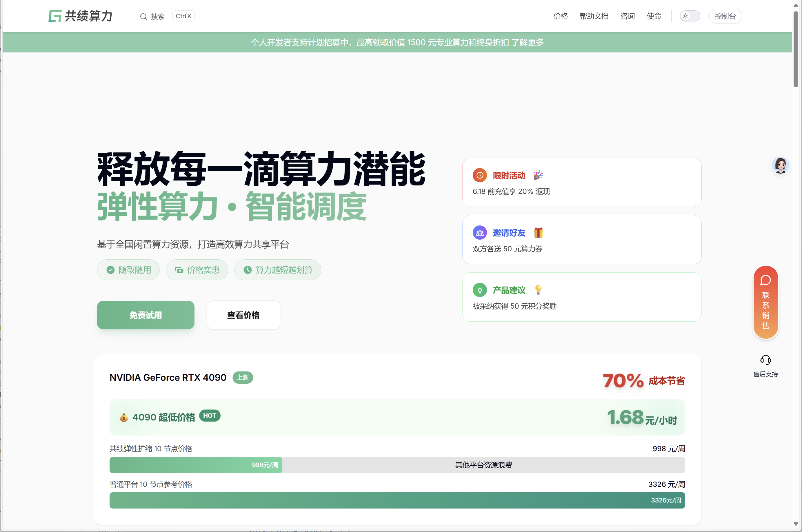The image size is (802, 532).
Task: Click the 限时活动 clock icon
Action: (480, 175)
